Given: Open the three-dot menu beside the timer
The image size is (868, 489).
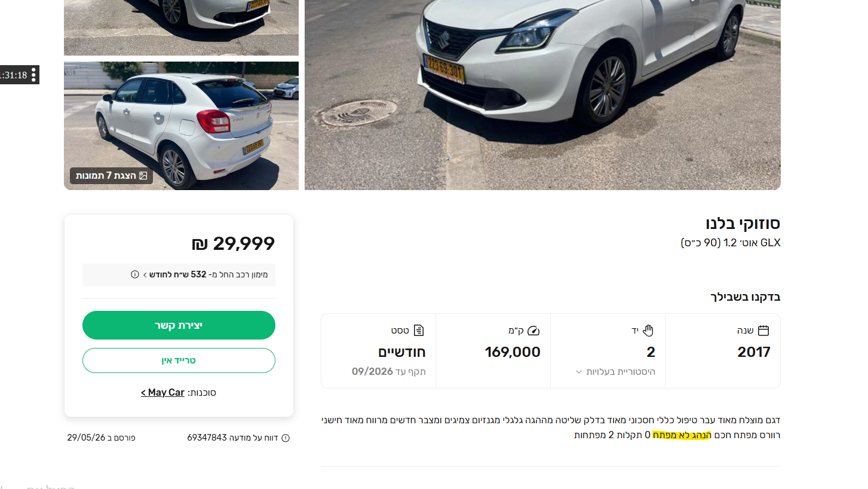Looking at the screenshot, I should point(34,75).
